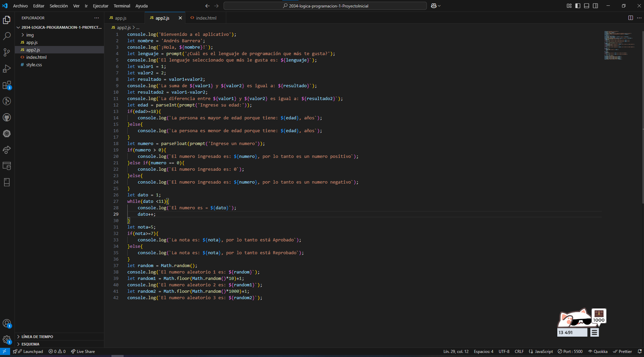Viewport: 644px width, 357px height.
Task: Open the Kubernetes helm wheel icon
Action: (x=7, y=134)
